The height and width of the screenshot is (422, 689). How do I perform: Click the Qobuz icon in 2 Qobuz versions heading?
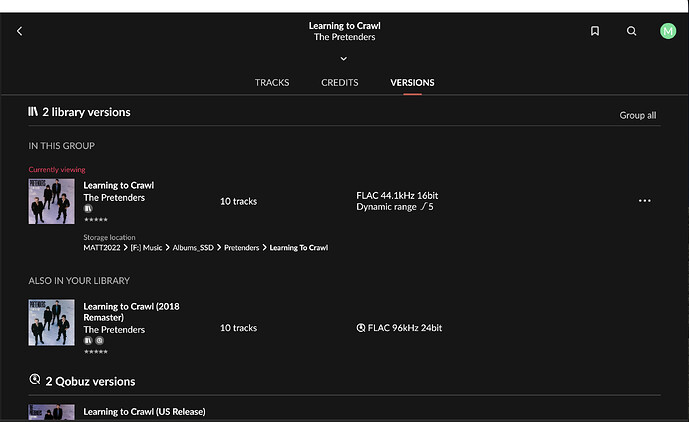click(x=35, y=379)
